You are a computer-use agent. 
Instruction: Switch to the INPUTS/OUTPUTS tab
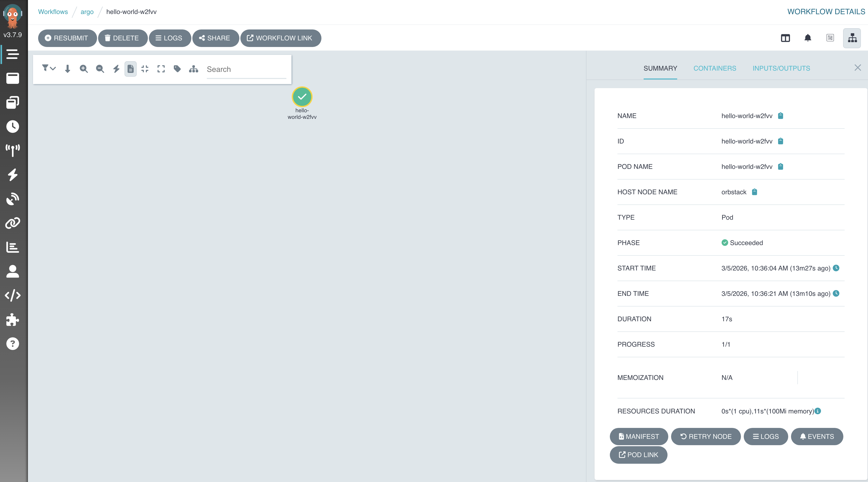tap(781, 68)
